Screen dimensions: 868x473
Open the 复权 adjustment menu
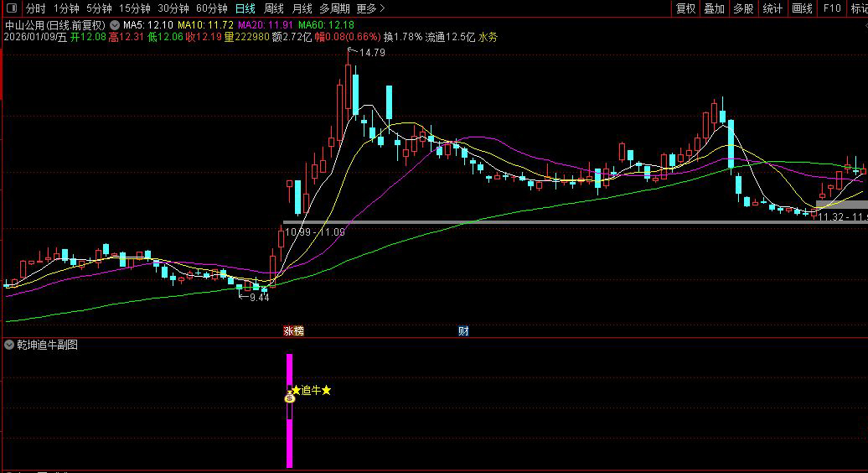(x=685, y=8)
